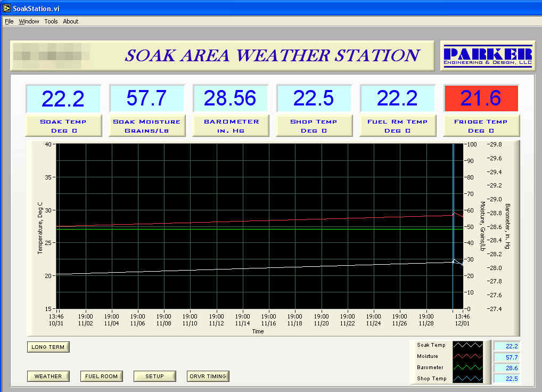This screenshot has width=542, height=392.
Task: Click the 100 moisture axis maximum
Action: tap(472, 144)
